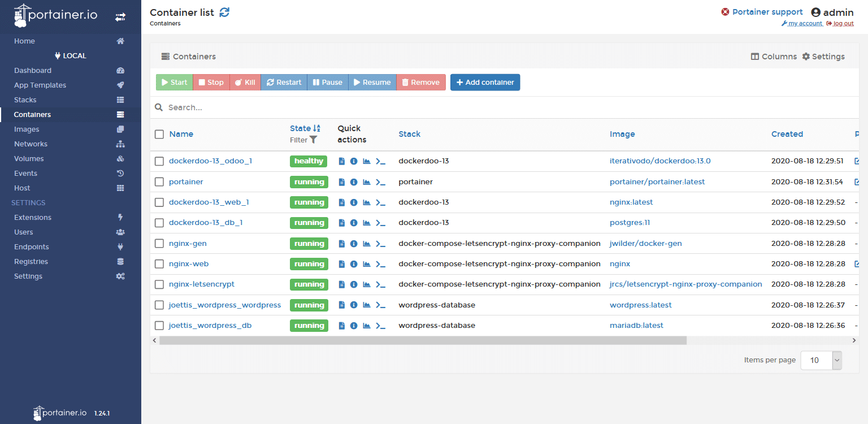Open the Columns chooser
This screenshot has width=868, height=424.
click(x=773, y=57)
